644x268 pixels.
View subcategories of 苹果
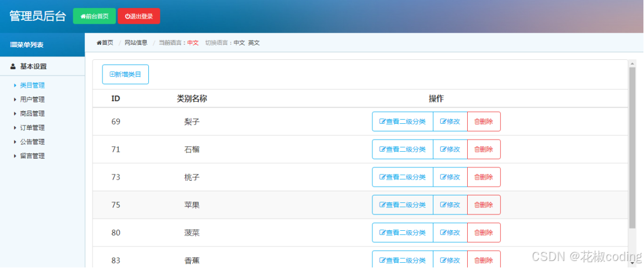(x=403, y=205)
